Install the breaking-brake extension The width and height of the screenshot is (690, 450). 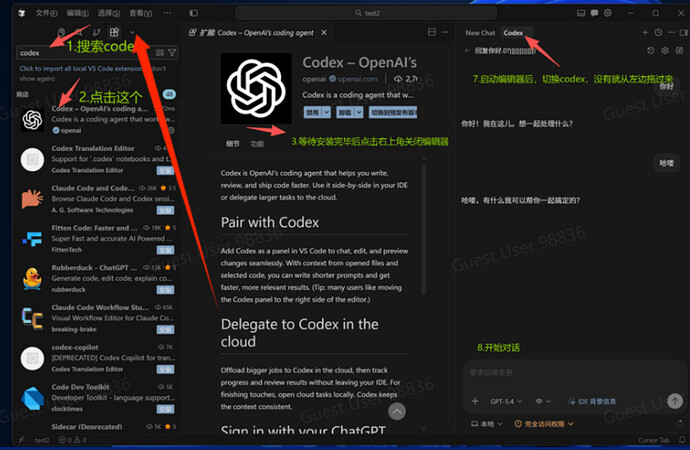[x=165, y=329]
